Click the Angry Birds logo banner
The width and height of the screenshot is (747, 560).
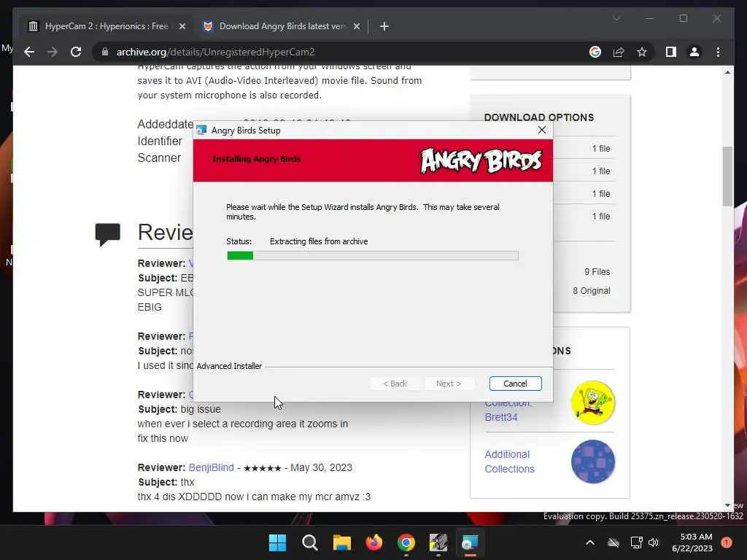[x=481, y=160]
